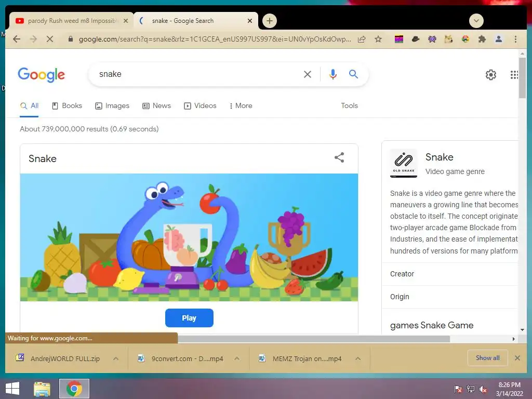532x399 pixels.
Task: Click the muted volume tray icon
Action: [483, 389]
